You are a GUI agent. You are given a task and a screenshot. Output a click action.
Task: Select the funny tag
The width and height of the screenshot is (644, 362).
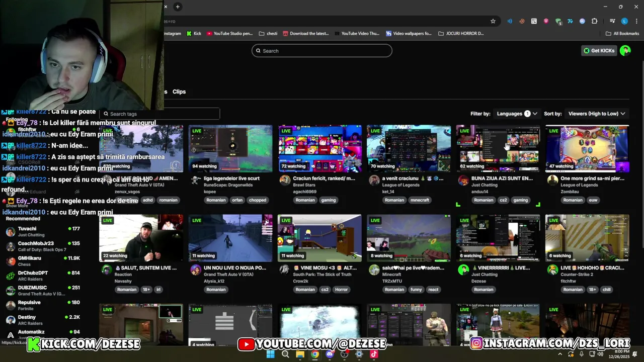[x=416, y=290]
